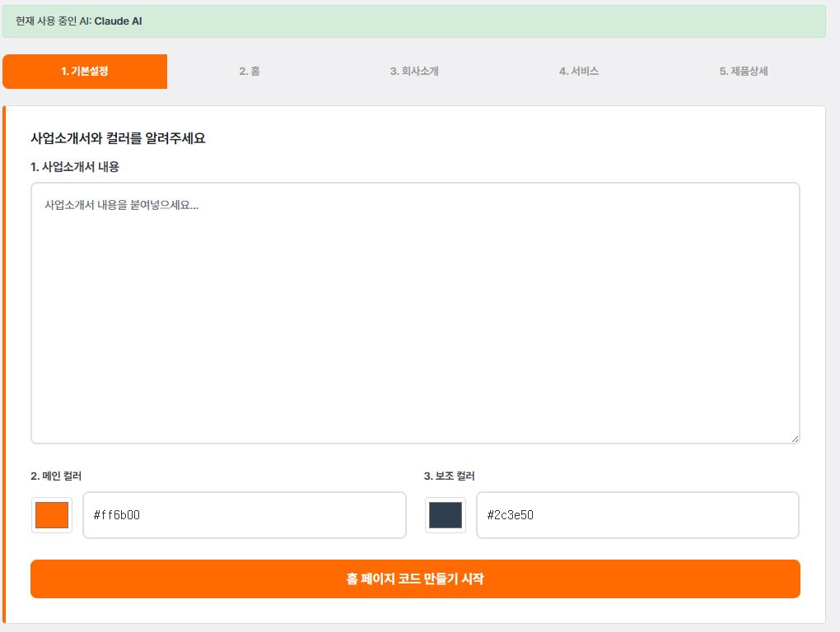
Task: Click the #ff6b00 hex code input field
Action: [245, 514]
